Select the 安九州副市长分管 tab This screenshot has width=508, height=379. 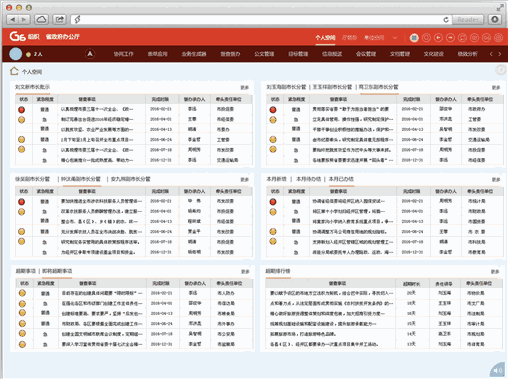[130, 179]
